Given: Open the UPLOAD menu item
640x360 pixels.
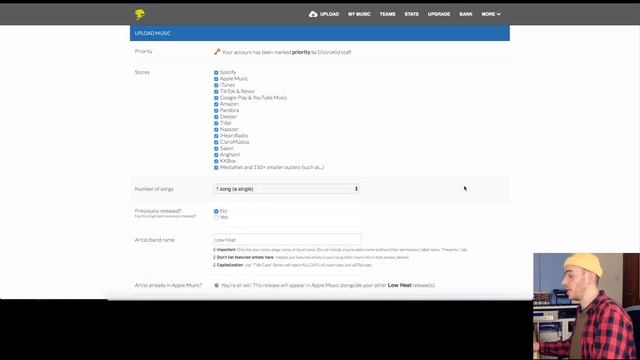Looking at the screenshot, I should tap(329, 14).
